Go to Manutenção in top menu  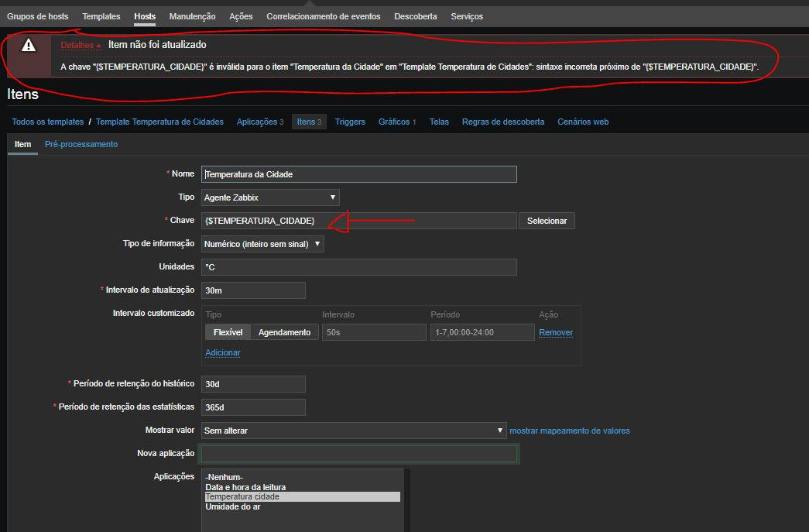point(192,16)
